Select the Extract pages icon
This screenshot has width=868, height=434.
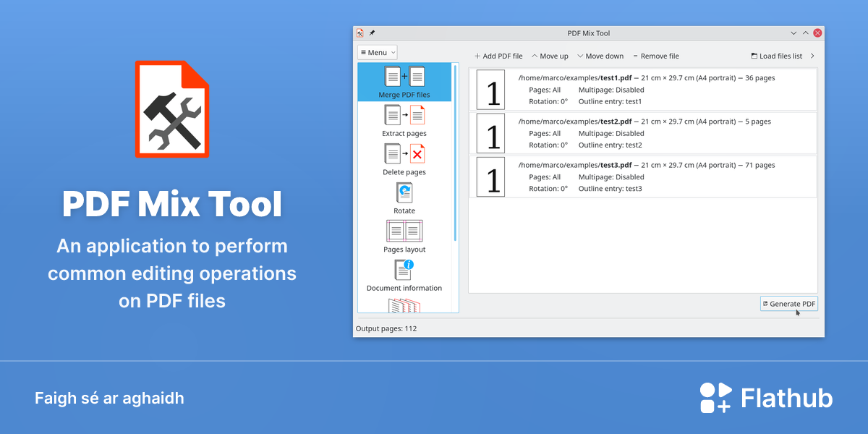[404, 115]
